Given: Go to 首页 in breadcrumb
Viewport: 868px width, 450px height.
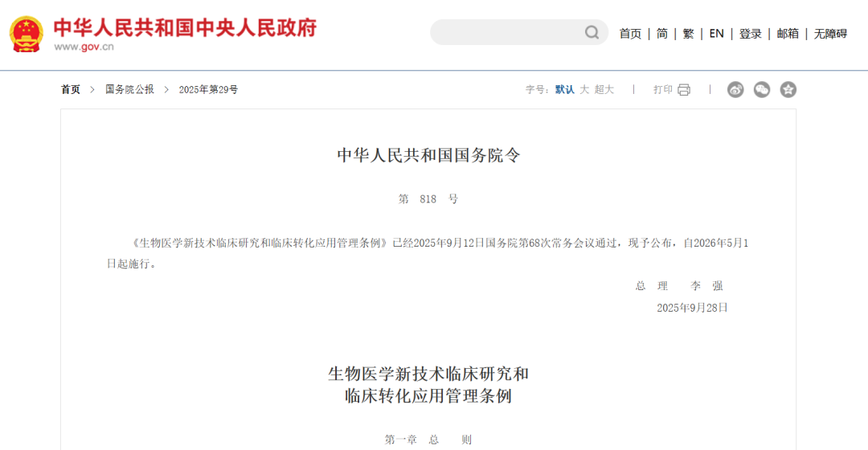Looking at the screenshot, I should [x=70, y=90].
